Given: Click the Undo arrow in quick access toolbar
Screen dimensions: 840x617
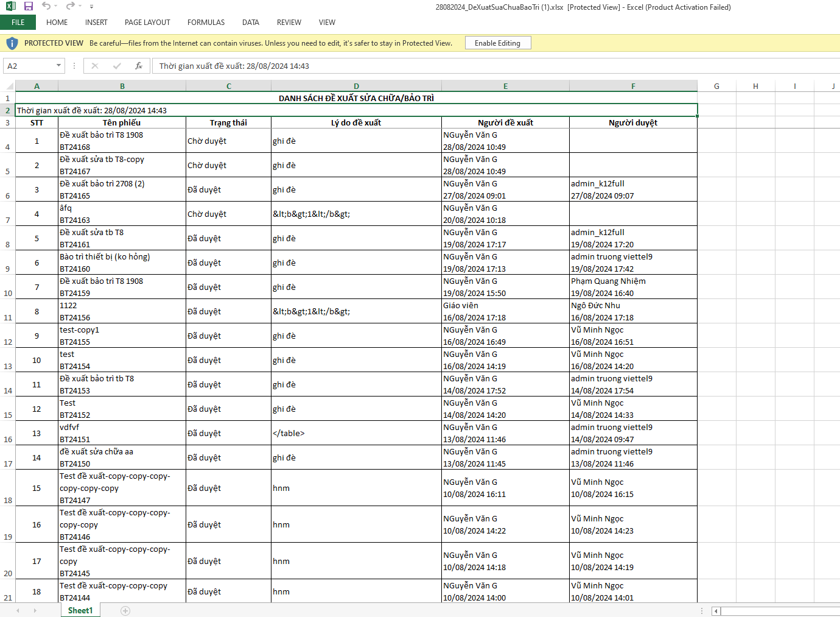Looking at the screenshot, I should pyautogui.click(x=46, y=6).
